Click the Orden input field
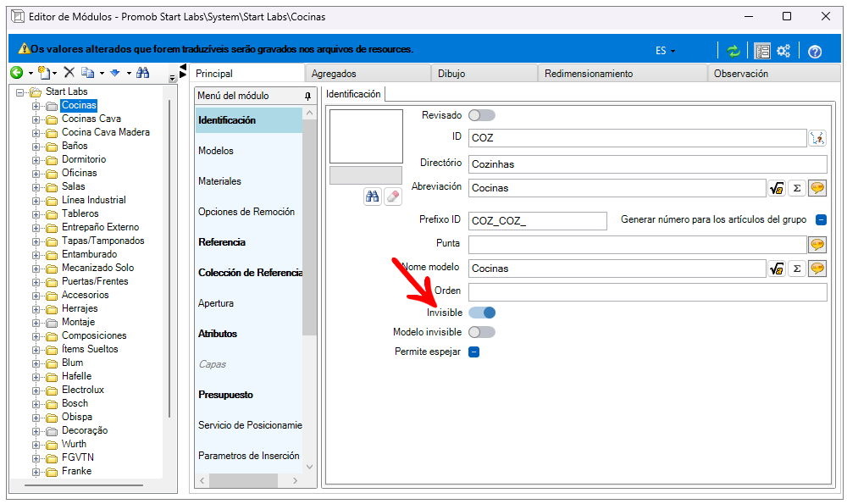Screen dimensions: 847x504 (647, 292)
